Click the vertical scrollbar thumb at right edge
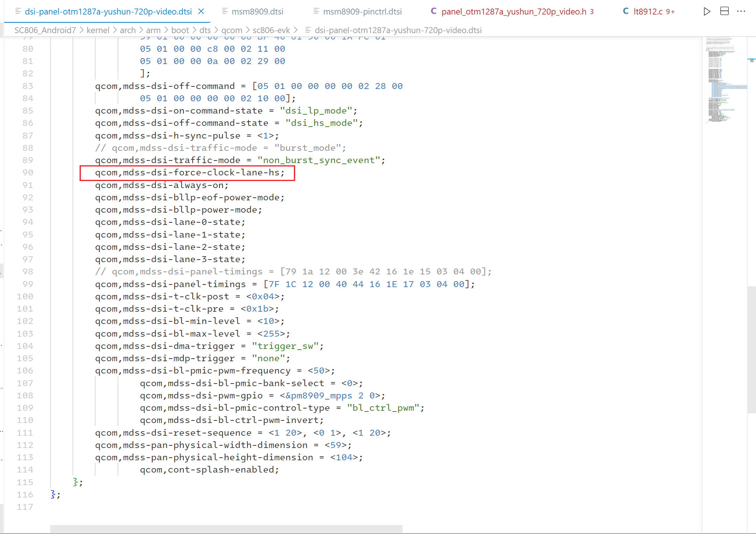756x534 pixels. point(752,349)
